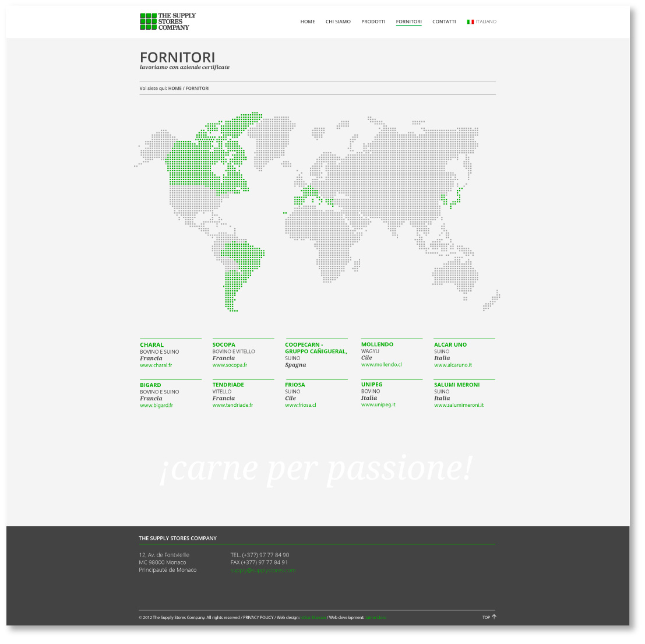Click lavoriamo con aziende certificate subtitle

[185, 67]
